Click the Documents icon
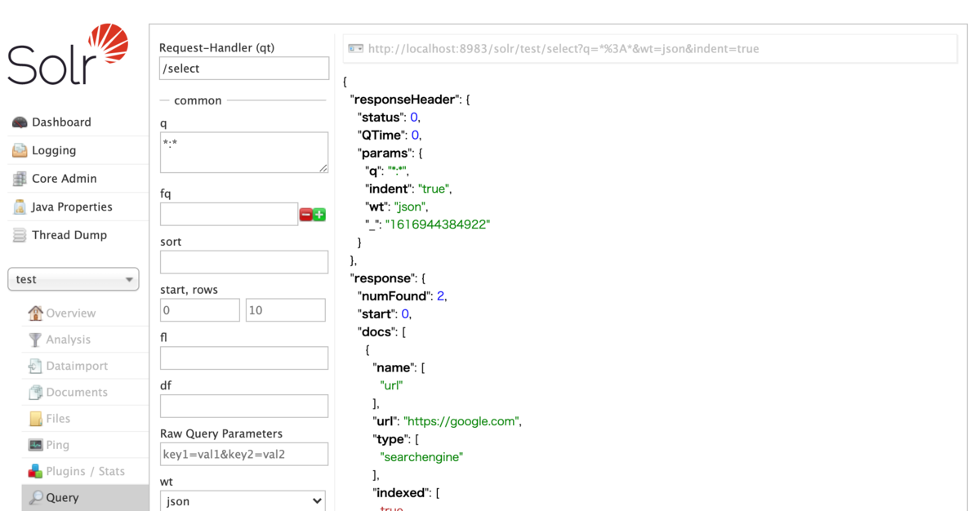The image size is (980, 511). pyautogui.click(x=35, y=393)
